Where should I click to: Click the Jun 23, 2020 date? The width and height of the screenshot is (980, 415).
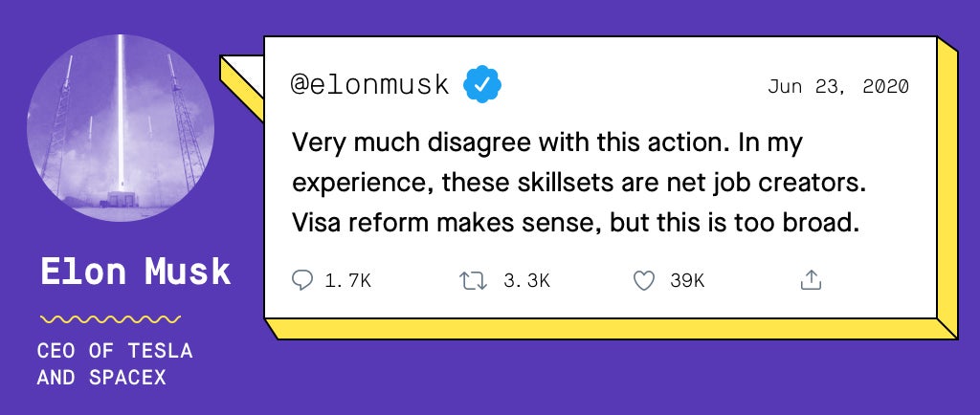(838, 87)
